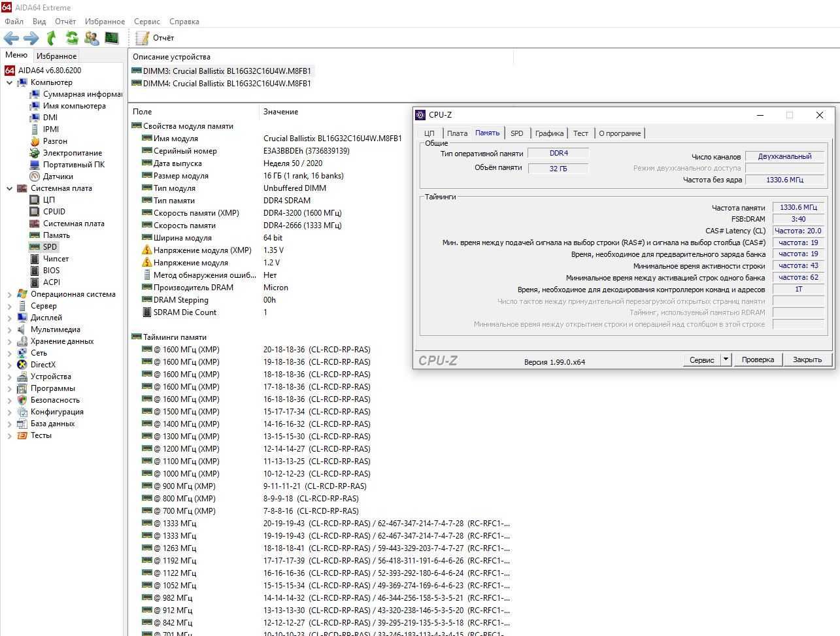Select SPD tree item
The height and width of the screenshot is (636, 840).
[50, 247]
